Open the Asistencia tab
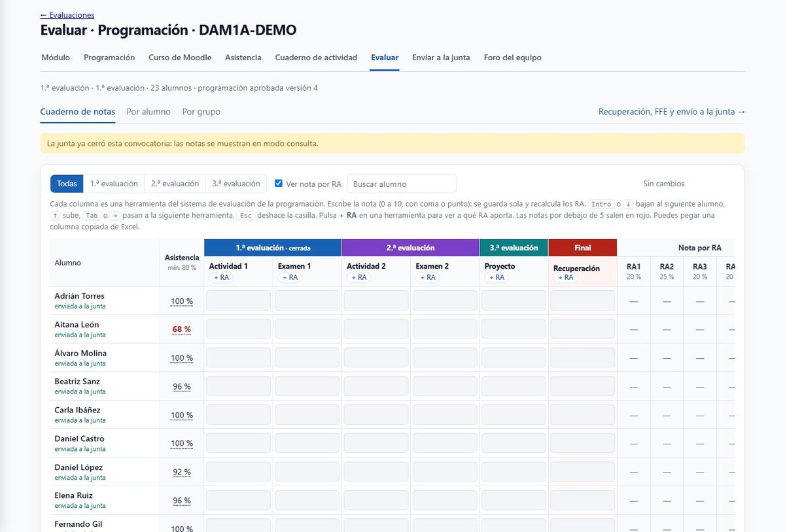This screenshot has width=785, height=532. [243, 58]
